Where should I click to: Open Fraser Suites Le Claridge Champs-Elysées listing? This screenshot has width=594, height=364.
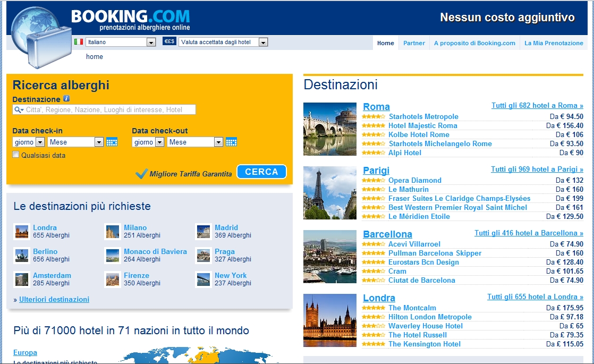point(459,199)
